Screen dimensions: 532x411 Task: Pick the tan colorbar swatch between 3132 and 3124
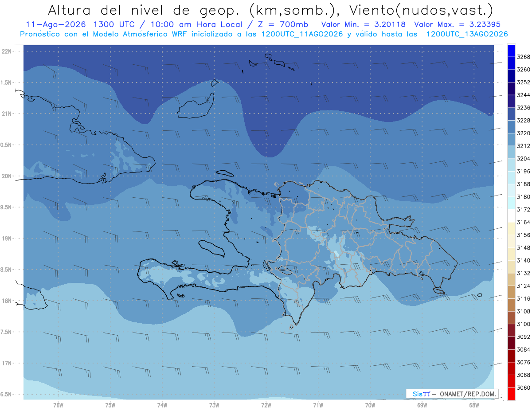(x=511, y=279)
